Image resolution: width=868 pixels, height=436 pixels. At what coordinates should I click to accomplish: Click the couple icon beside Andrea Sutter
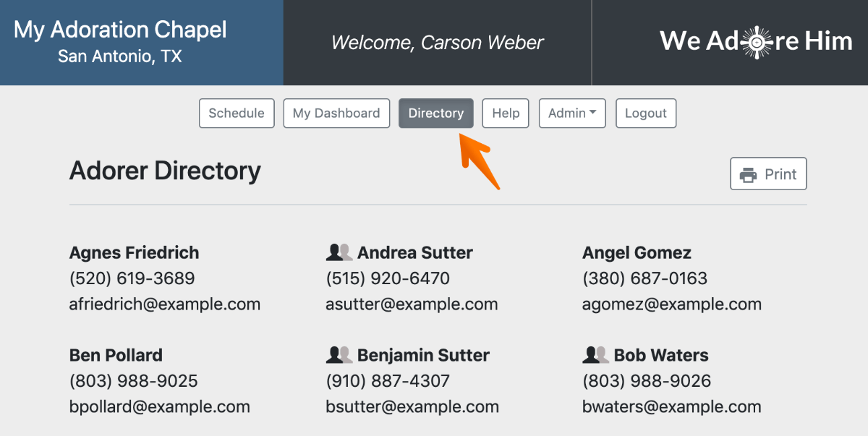pyautogui.click(x=339, y=252)
